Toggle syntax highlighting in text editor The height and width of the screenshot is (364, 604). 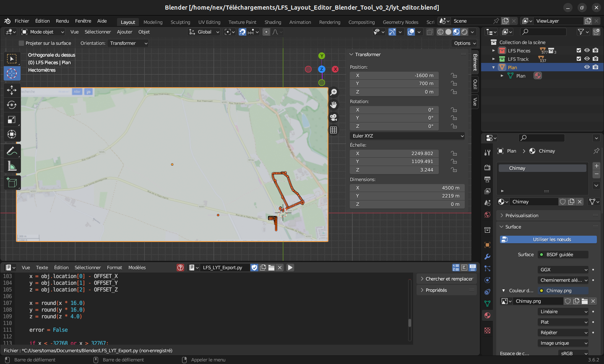[473, 268]
